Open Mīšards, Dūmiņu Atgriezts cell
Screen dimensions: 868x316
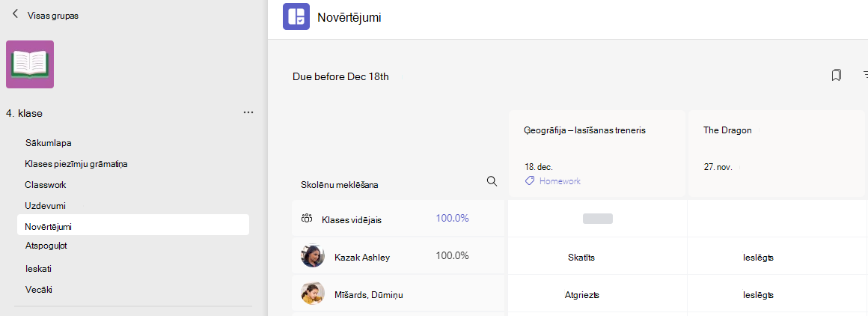[x=597, y=295]
